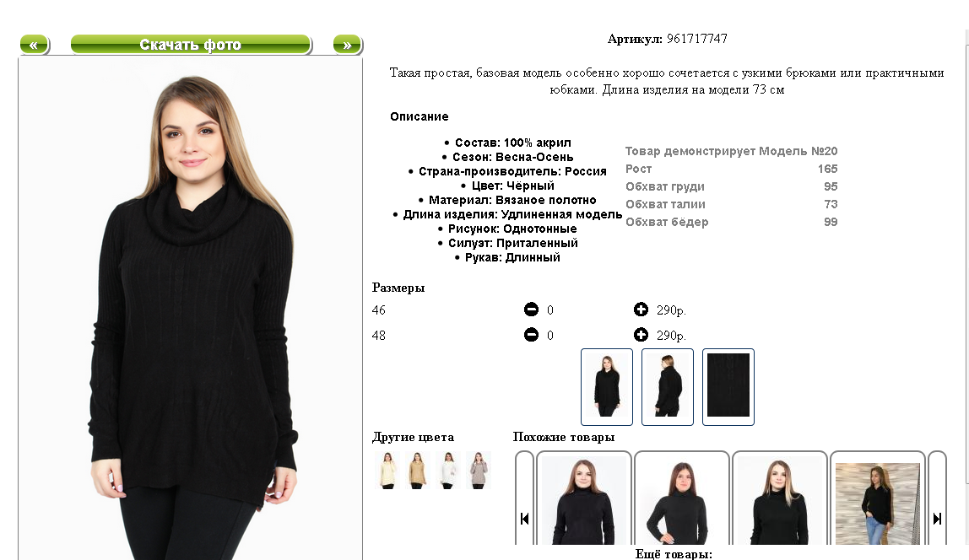This screenshot has width=969, height=560.
Task: Click the main product photo
Action: [x=191, y=309]
